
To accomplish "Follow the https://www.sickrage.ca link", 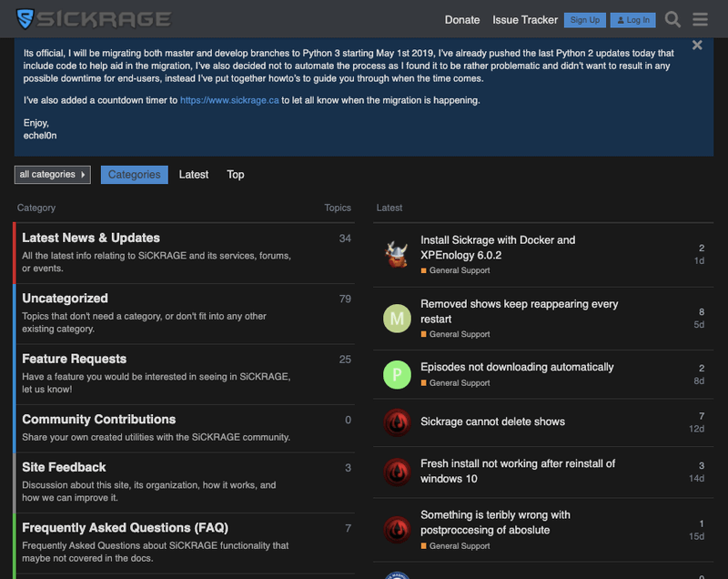I will click(229, 100).
